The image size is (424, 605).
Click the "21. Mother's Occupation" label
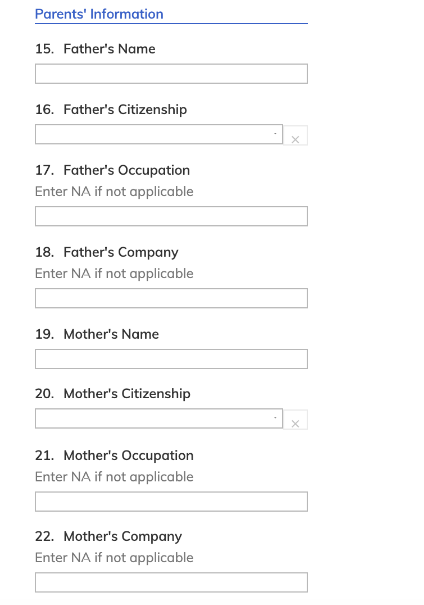click(x=114, y=456)
